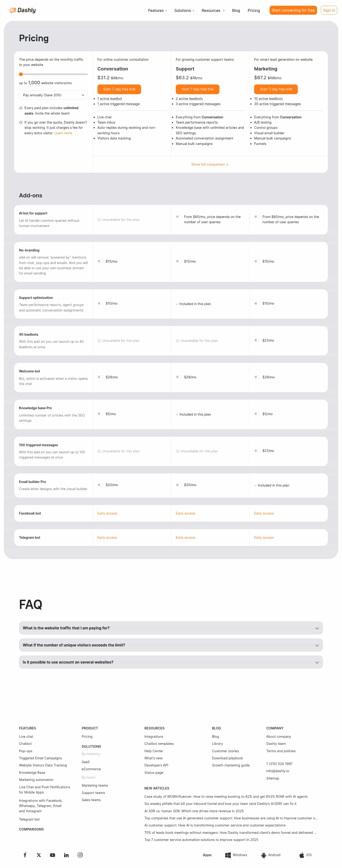
Task: Click the LinkedIn footer icon
Action: point(66,855)
